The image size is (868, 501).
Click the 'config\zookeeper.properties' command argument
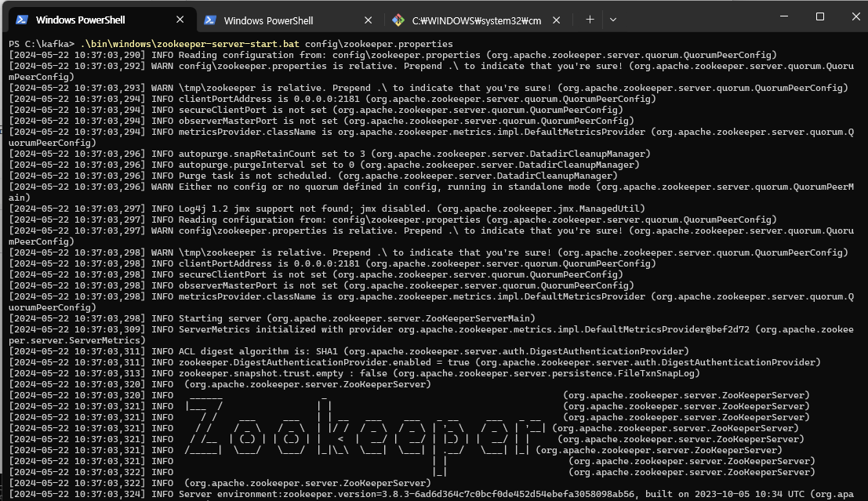tap(379, 44)
